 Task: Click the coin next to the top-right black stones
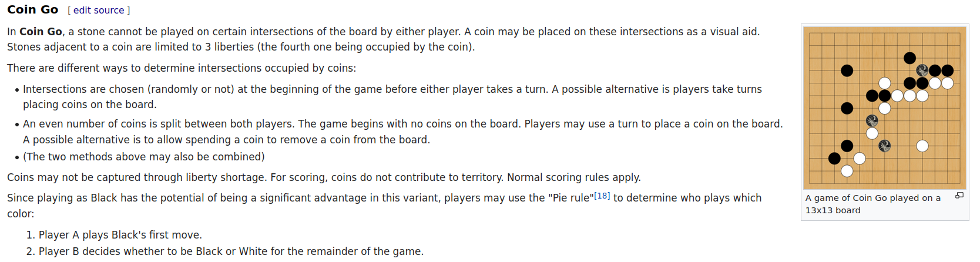click(x=922, y=70)
